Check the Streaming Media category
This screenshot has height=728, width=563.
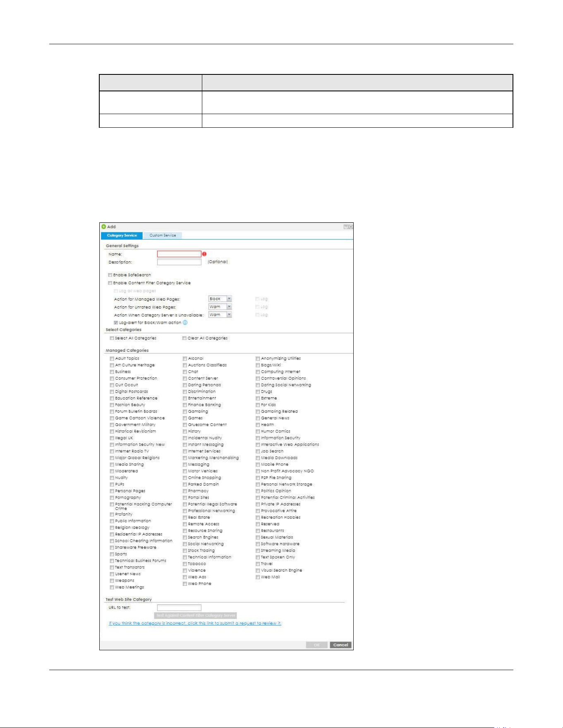point(258,551)
